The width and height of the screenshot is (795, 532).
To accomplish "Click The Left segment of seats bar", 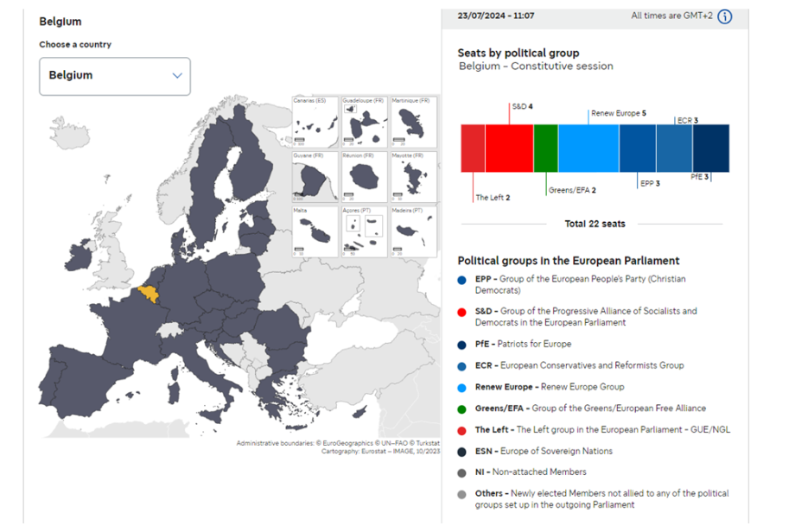I will [473, 149].
